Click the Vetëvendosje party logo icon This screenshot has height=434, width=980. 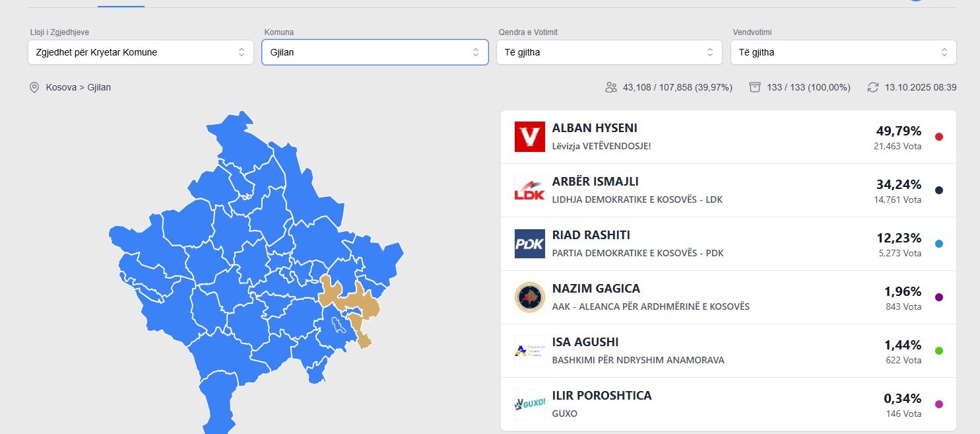coord(529,137)
